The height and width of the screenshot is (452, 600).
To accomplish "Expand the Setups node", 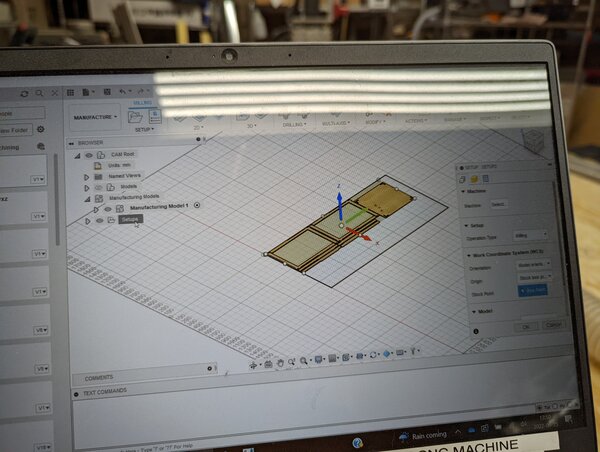I will (88, 221).
